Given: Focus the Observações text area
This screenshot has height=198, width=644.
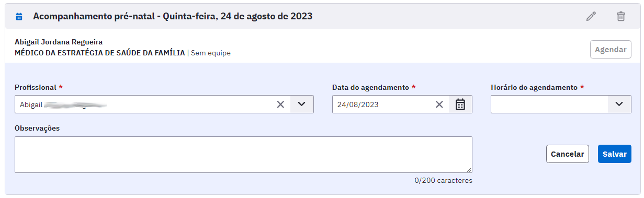Looking at the screenshot, I should pos(243,155).
